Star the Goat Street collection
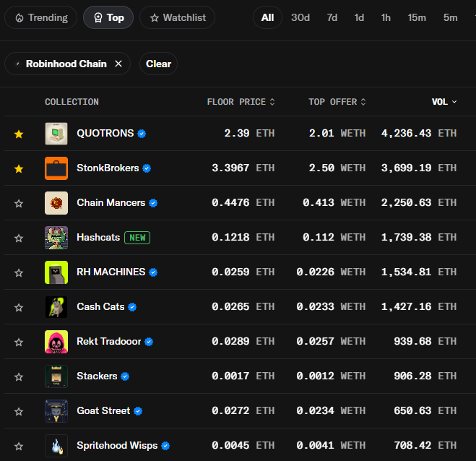 (x=19, y=411)
